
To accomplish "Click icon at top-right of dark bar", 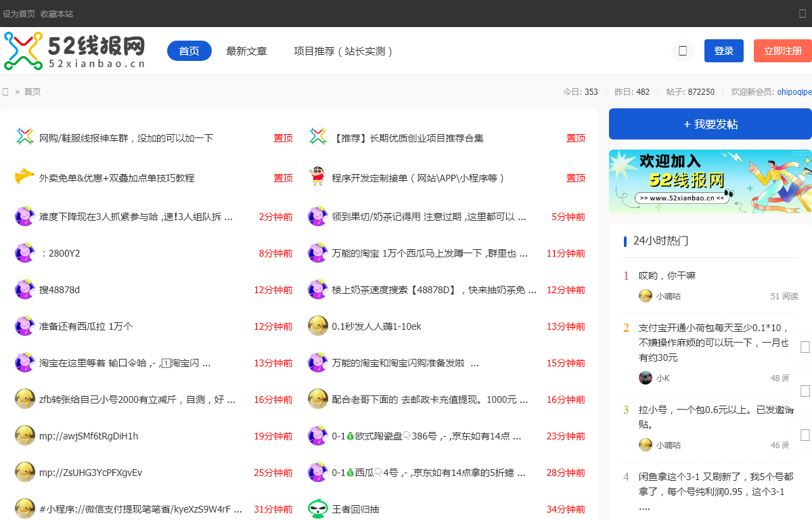I will tap(803, 14).
